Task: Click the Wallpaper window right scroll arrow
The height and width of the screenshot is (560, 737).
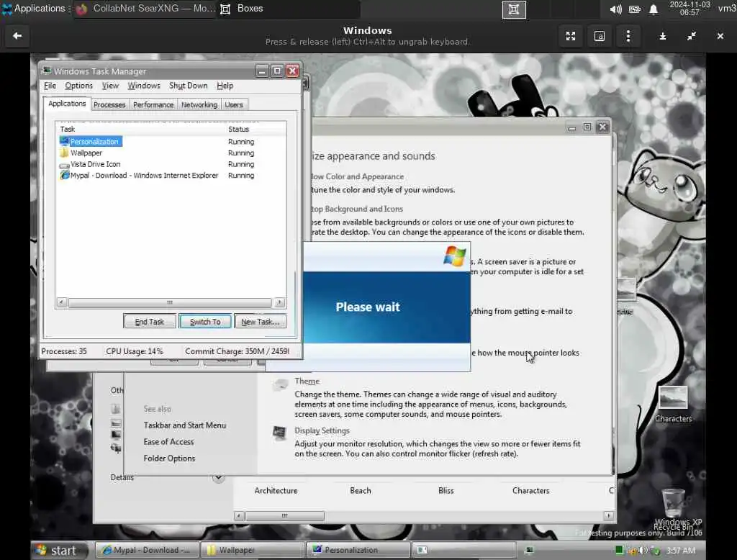Action: coord(609,516)
